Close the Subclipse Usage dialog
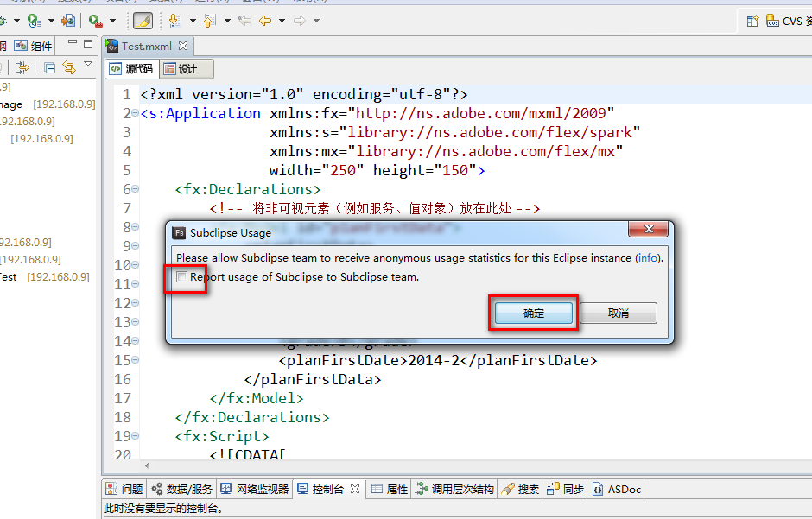The image size is (812, 519). tap(649, 229)
